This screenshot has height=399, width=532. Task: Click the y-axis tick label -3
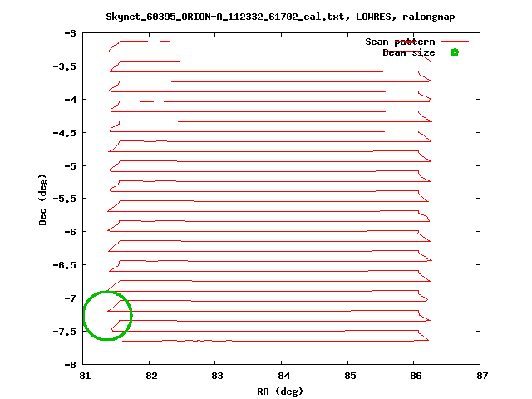coord(70,33)
